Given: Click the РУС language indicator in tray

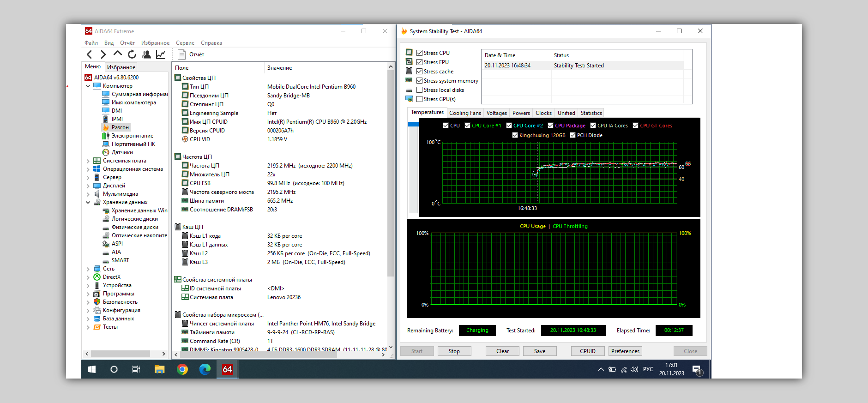Looking at the screenshot, I should coord(648,369).
